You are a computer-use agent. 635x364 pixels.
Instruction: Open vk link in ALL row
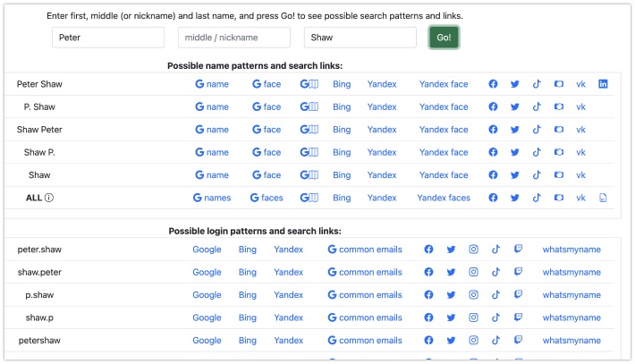[x=580, y=198]
